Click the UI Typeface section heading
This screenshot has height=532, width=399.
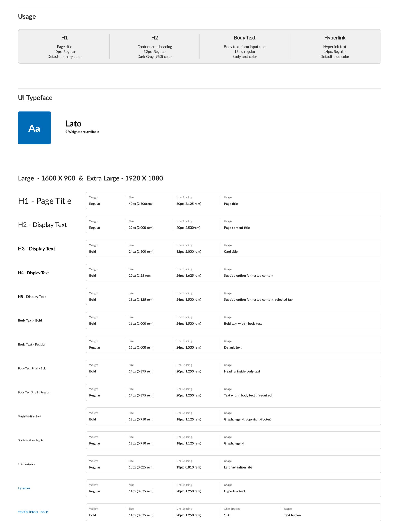pos(35,98)
